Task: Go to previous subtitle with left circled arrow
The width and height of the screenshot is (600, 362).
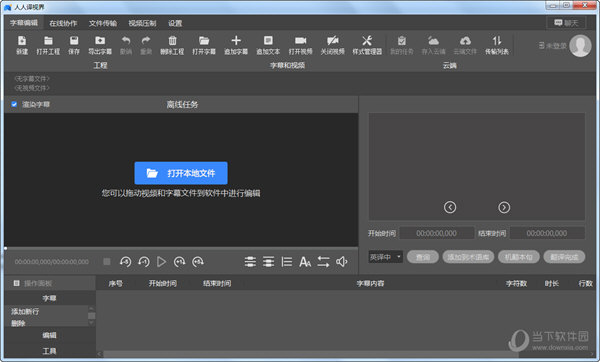Action: (450, 207)
